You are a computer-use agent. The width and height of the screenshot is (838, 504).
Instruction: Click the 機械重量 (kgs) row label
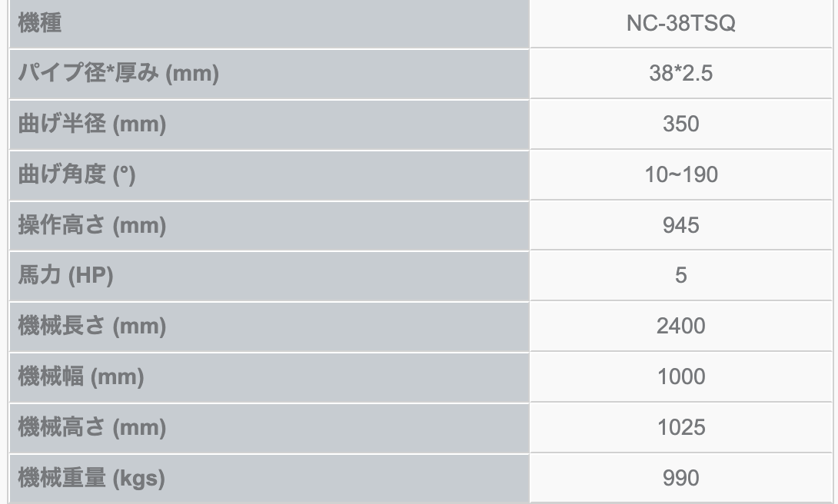tap(91, 478)
